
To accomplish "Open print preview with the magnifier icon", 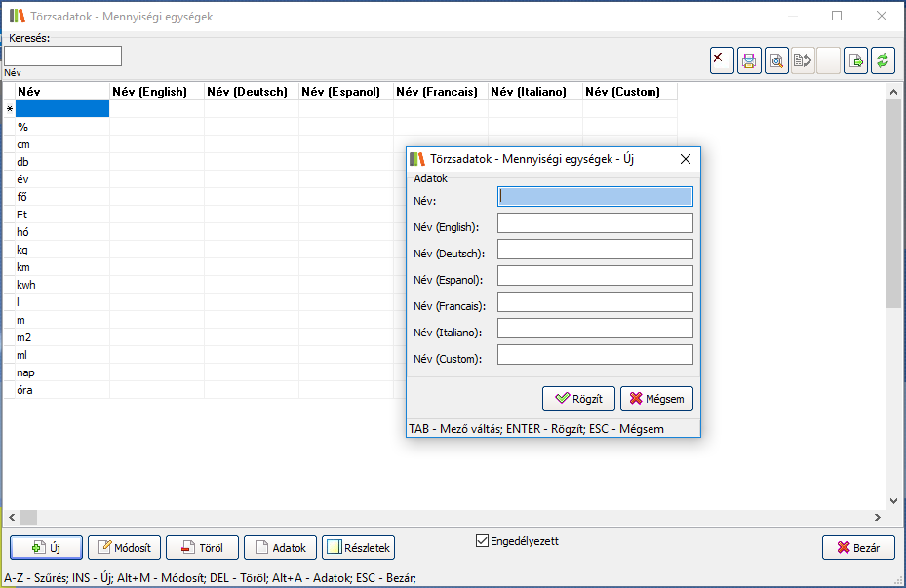I will pyautogui.click(x=776, y=60).
